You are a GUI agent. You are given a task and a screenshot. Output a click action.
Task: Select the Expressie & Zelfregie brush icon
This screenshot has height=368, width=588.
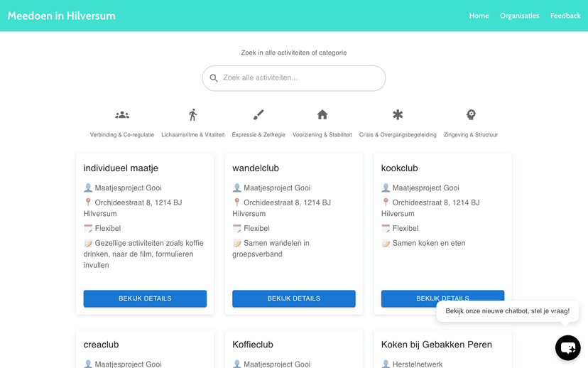coord(258,115)
